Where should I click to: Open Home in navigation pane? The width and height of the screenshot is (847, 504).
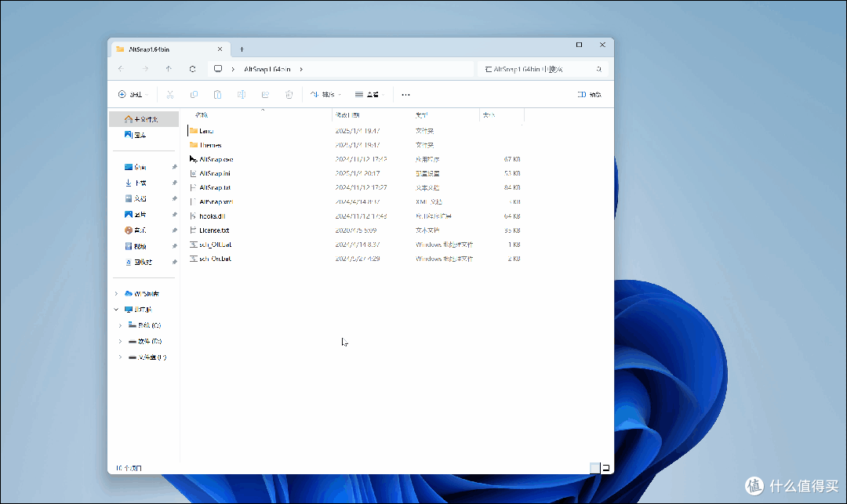(x=144, y=118)
